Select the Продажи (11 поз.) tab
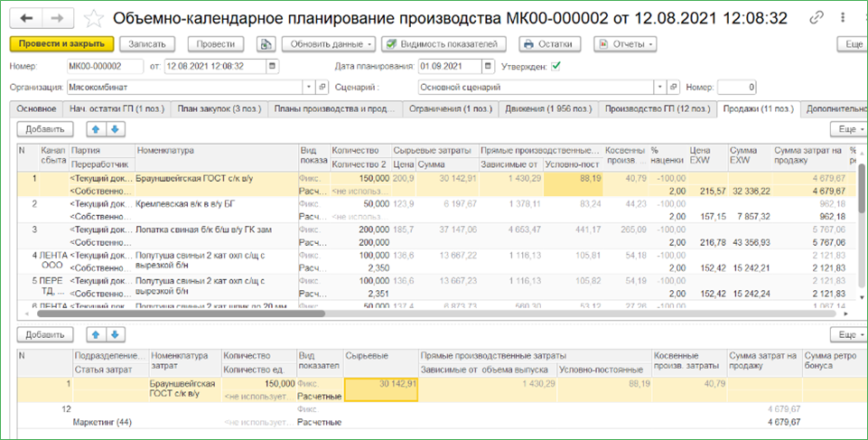The height and width of the screenshot is (440, 868). click(x=759, y=109)
